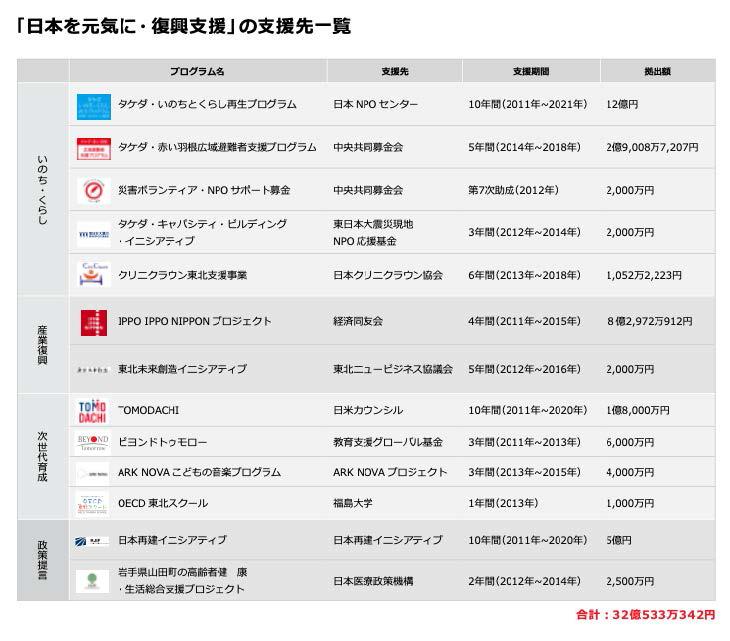Click the 拠出額 column header

(x=657, y=71)
